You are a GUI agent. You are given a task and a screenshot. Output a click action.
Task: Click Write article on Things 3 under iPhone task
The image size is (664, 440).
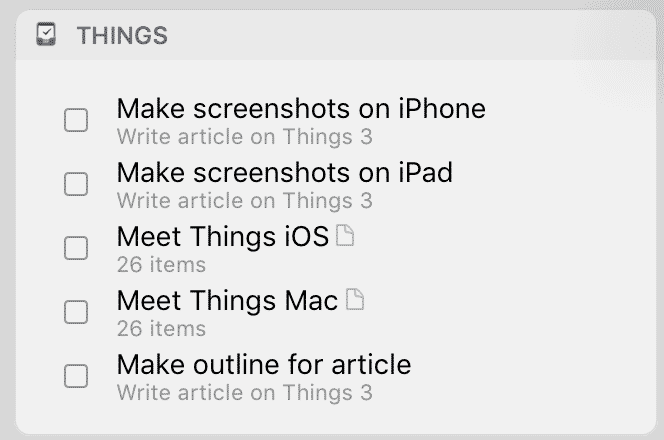point(245,137)
